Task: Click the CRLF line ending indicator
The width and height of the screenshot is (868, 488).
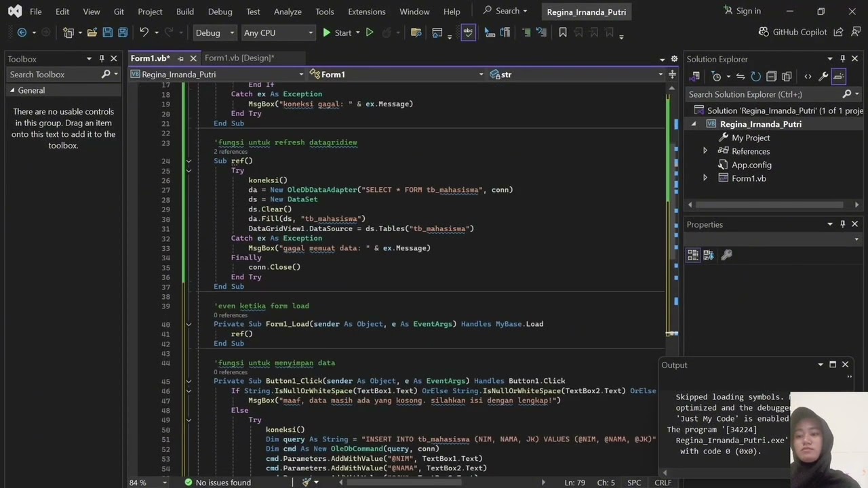Action: tap(663, 483)
